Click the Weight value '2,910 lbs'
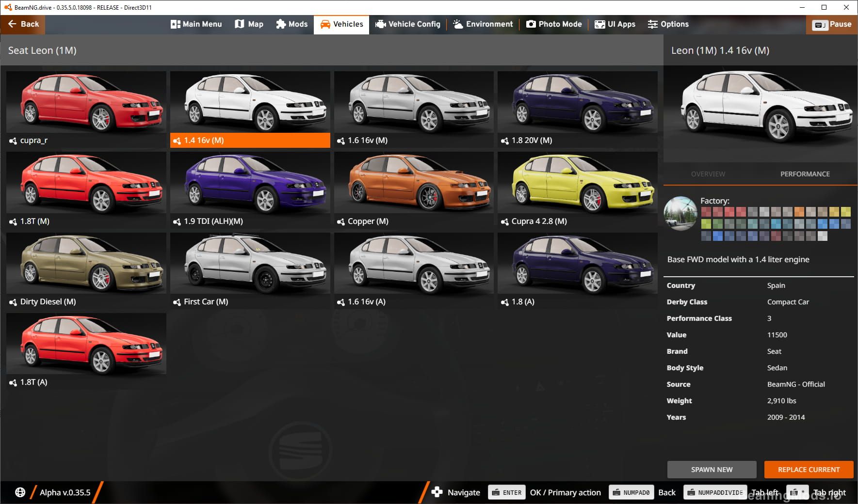The width and height of the screenshot is (858, 504). pos(781,401)
